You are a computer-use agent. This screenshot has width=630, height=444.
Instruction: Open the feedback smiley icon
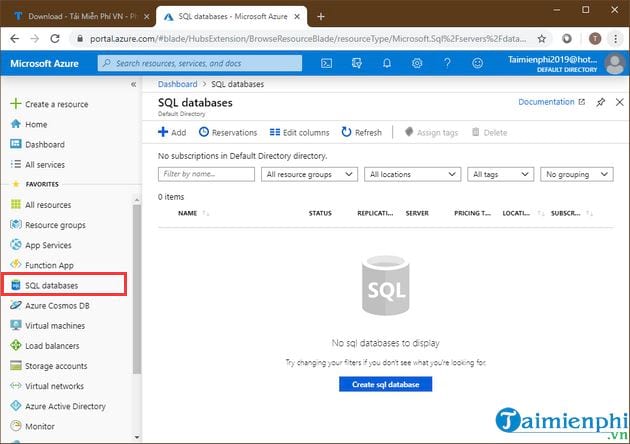477,63
